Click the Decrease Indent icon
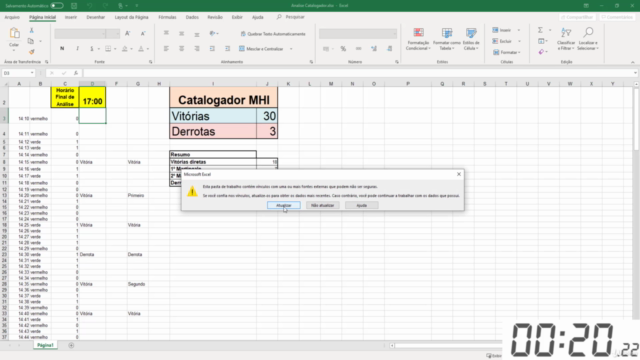The image size is (640, 360). click(212, 49)
